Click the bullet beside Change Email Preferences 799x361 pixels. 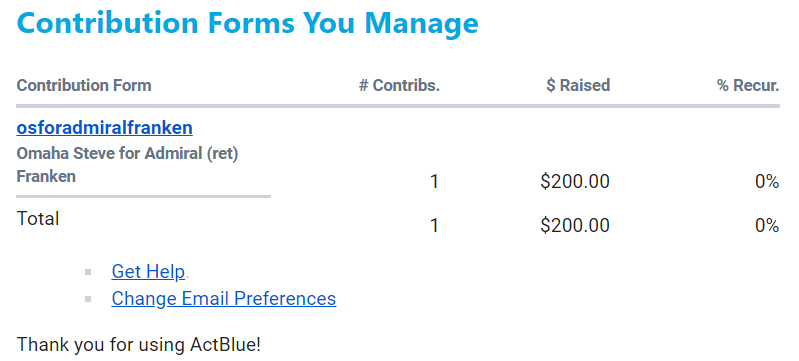click(x=88, y=299)
